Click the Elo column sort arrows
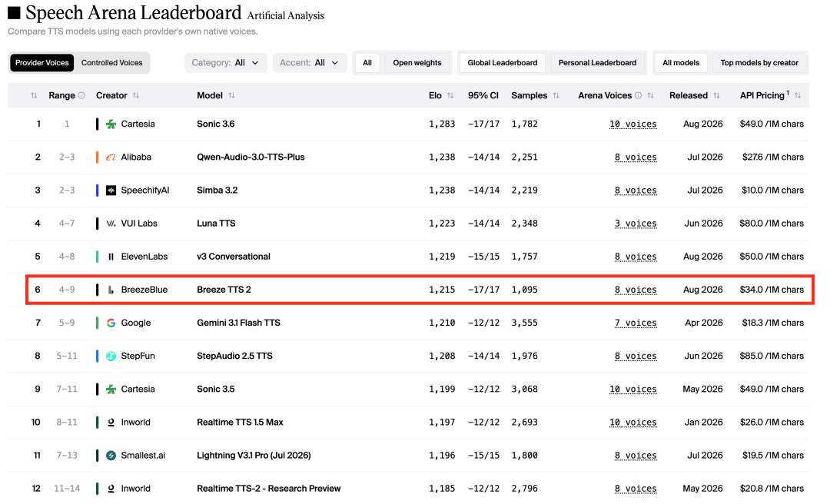This screenshot has width=830, height=504. pyautogui.click(x=450, y=96)
